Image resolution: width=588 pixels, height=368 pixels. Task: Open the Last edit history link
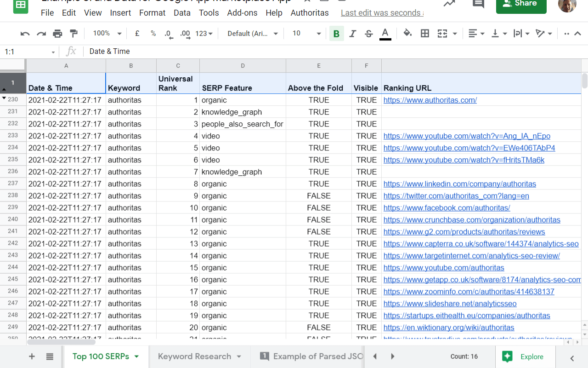(382, 13)
